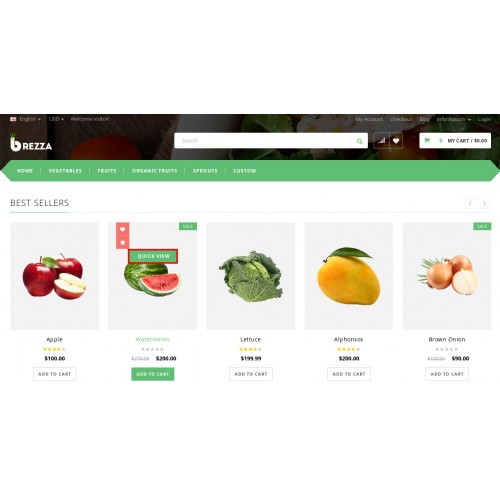The image size is (500, 500).
Task: Open the English language dropdown
Action: click(x=26, y=119)
